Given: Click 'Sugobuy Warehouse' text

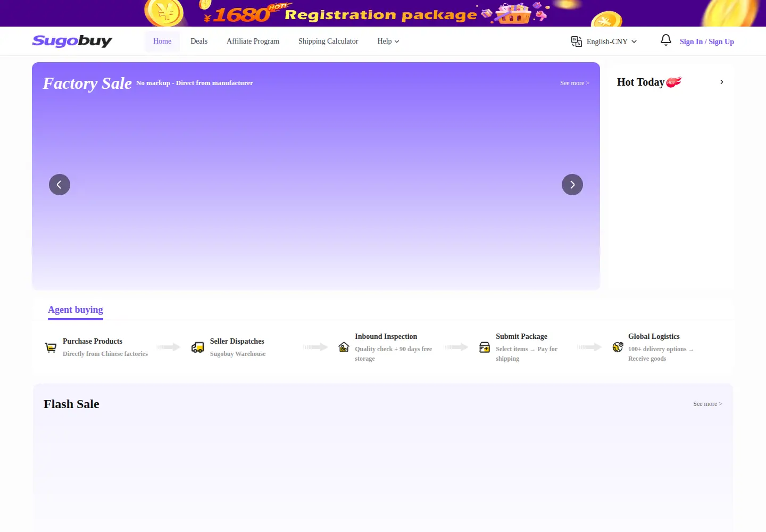Looking at the screenshot, I should pyautogui.click(x=238, y=354).
